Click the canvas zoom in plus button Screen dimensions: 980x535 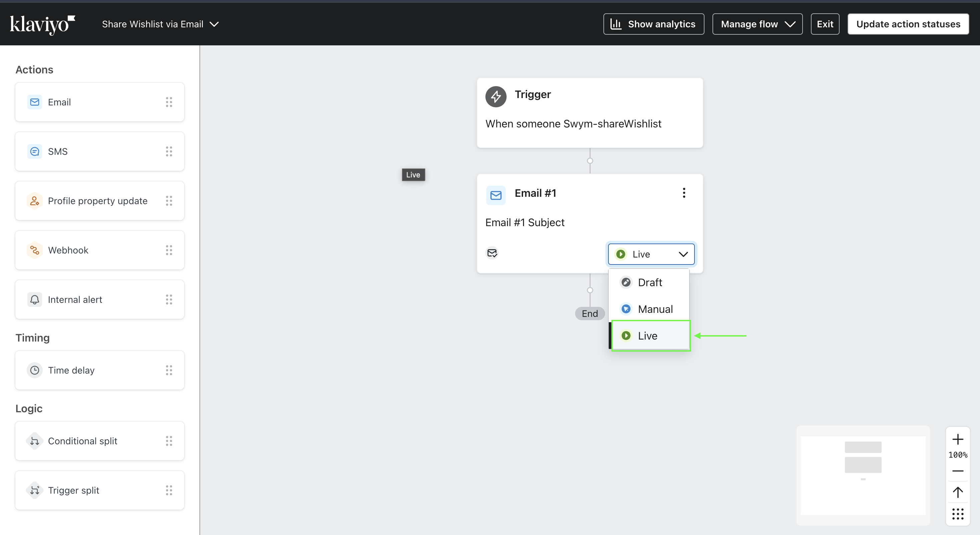pyautogui.click(x=958, y=440)
